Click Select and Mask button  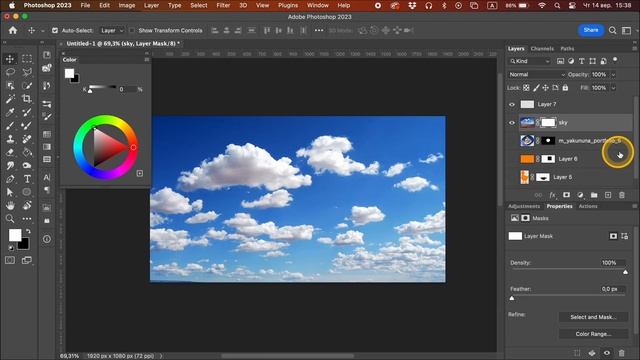pos(593,317)
